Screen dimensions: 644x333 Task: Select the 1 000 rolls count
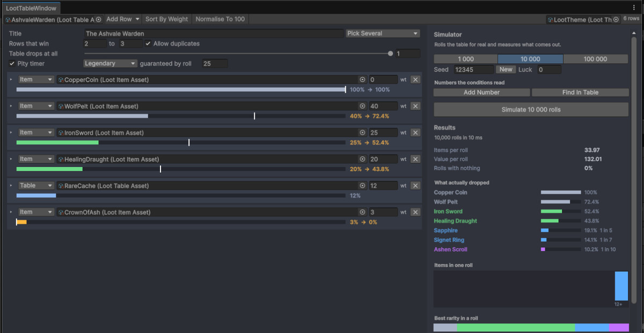(466, 59)
